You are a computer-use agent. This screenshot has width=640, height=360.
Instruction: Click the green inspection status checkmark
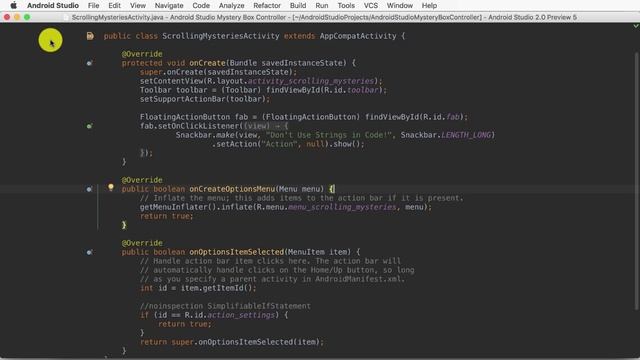coord(636,26)
